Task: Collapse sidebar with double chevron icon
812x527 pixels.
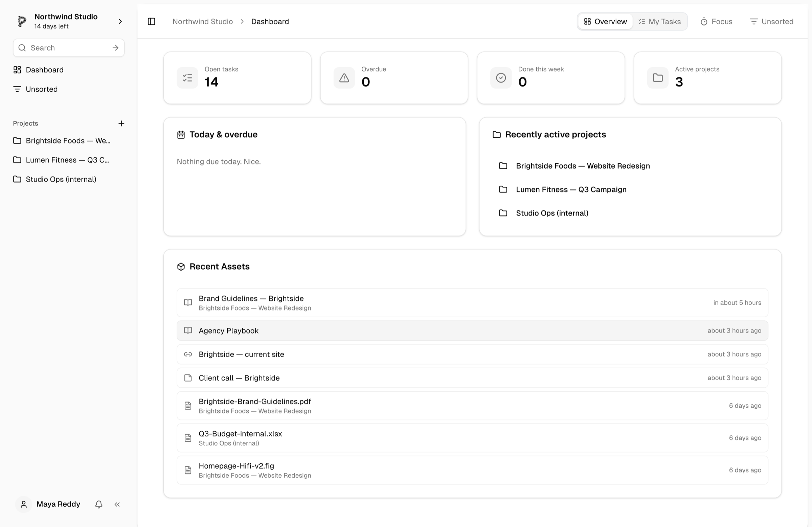Action: (117, 504)
